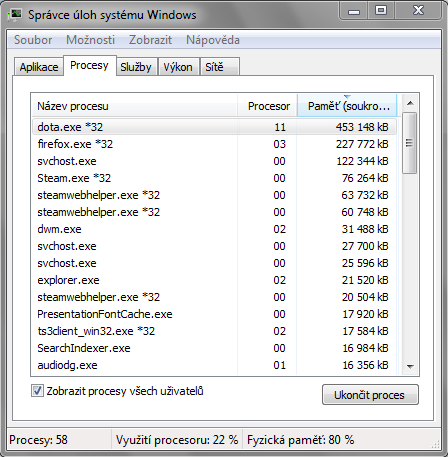448x457 pixels.
Task: Select the dota.exe *32 process
Action: click(215, 127)
